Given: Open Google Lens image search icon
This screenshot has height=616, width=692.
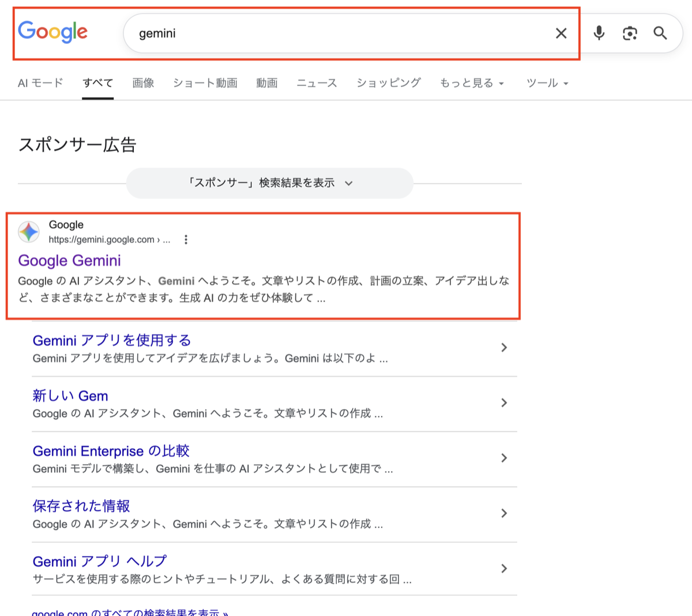Looking at the screenshot, I should click(630, 33).
